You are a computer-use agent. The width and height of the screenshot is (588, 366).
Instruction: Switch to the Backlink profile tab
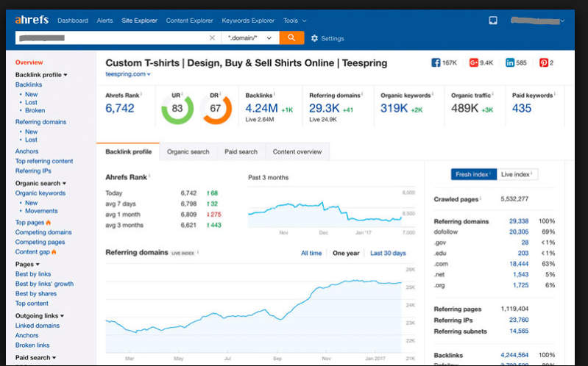pyautogui.click(x=128, y=151)
